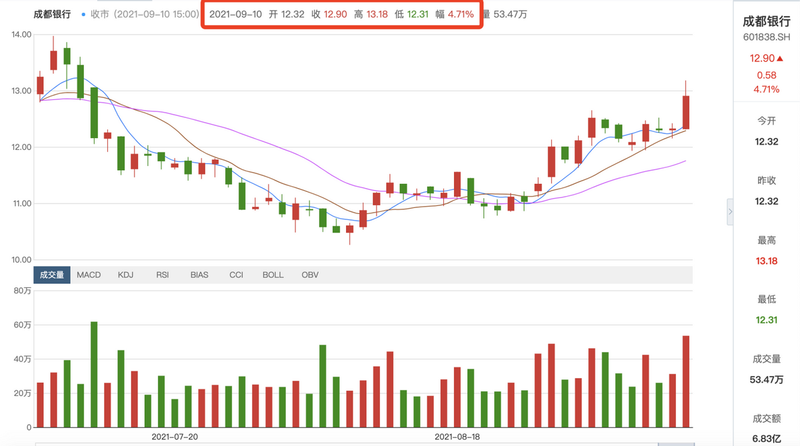
Task: Click the 收 12.90 header value
Action: coord(329,14)
